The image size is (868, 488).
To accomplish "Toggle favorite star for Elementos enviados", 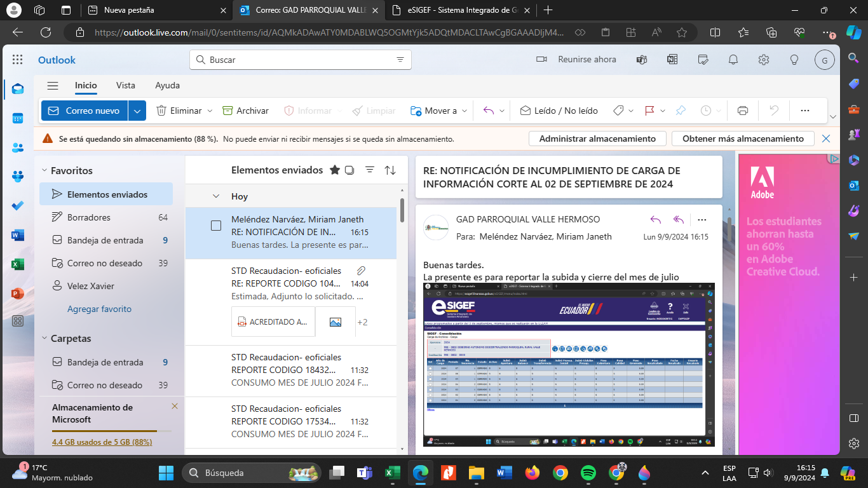I will [335, 170].
